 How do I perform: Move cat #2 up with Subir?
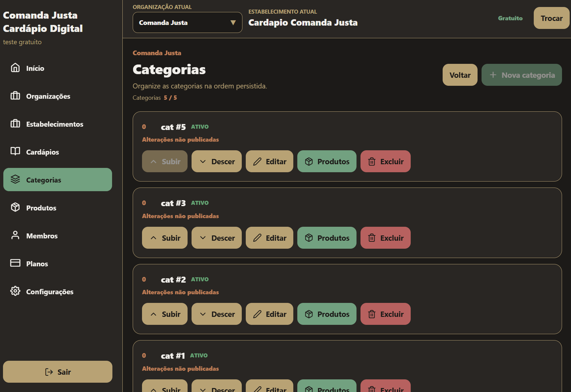[165, 314]
